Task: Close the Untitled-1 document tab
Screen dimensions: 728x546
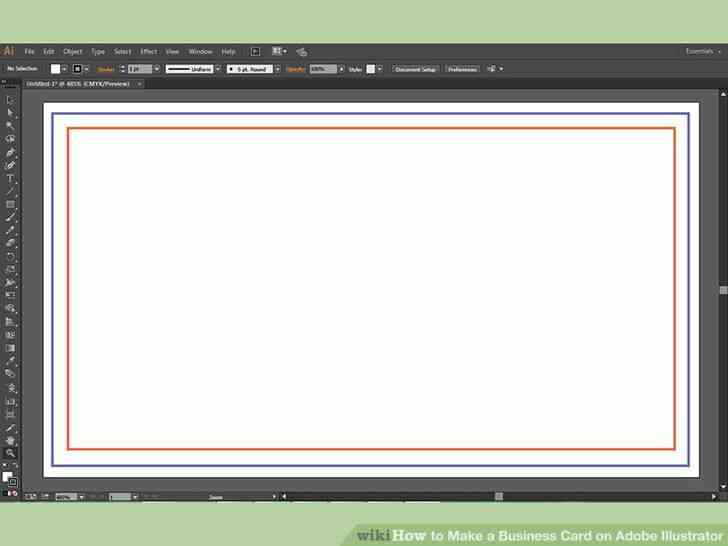Action: pyautogui.click(x=139, y=84)
